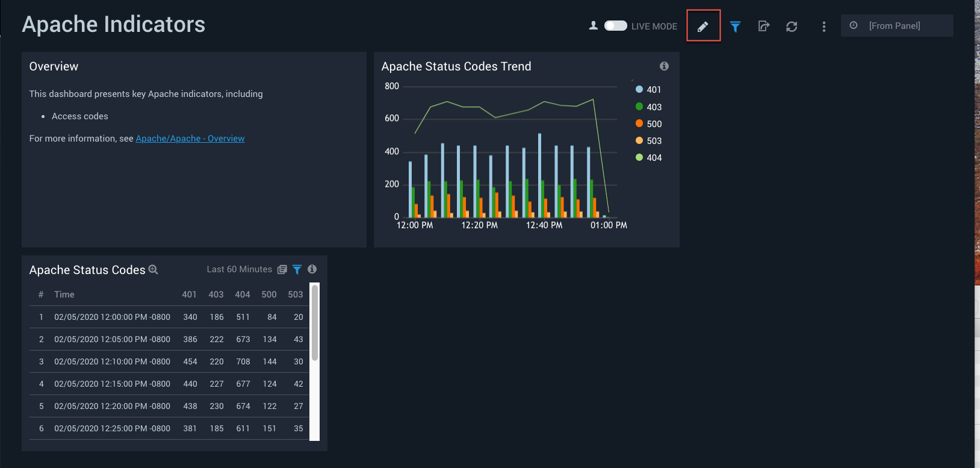The width and height of the screenshot is (980, 468).
Task: Click the Apache Status Codes table scrollbar
Action: pos(314,323)
